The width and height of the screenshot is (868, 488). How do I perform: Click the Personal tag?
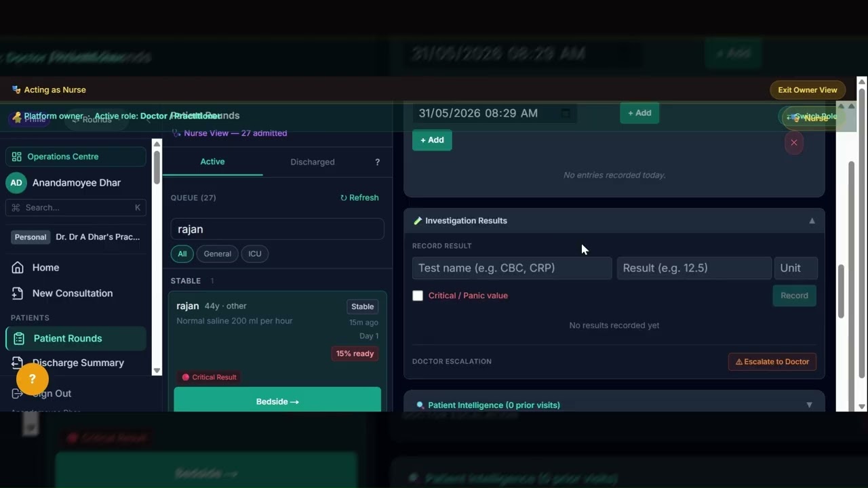point(31,237)
